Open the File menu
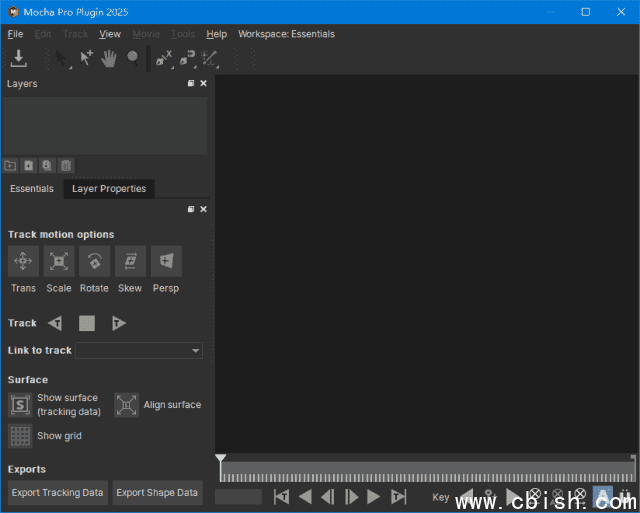Viewport: 640px width, 513px height. click(15, 34)
